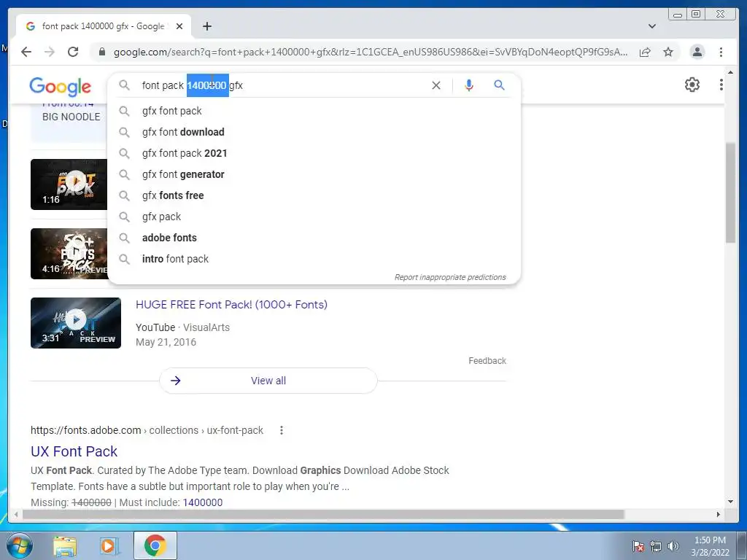Image resolution: width=747 pixels, height=560 pixels.
Task: Click the vertical scrollbar thumb
Action: click(x=730, y=192)
